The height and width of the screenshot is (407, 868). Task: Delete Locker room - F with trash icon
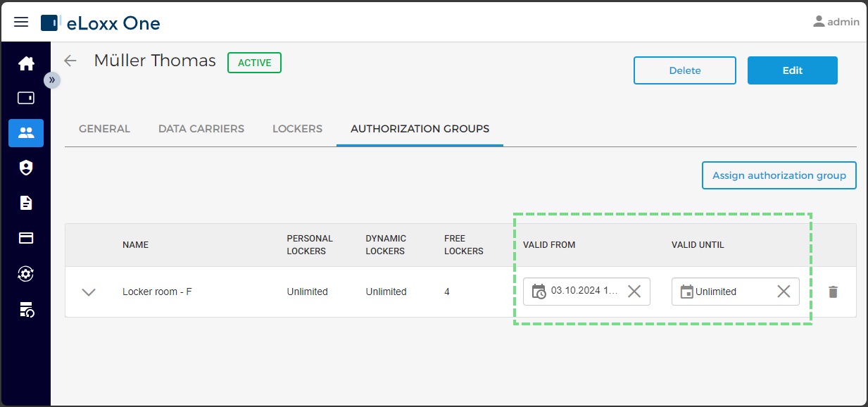[834, 292]
